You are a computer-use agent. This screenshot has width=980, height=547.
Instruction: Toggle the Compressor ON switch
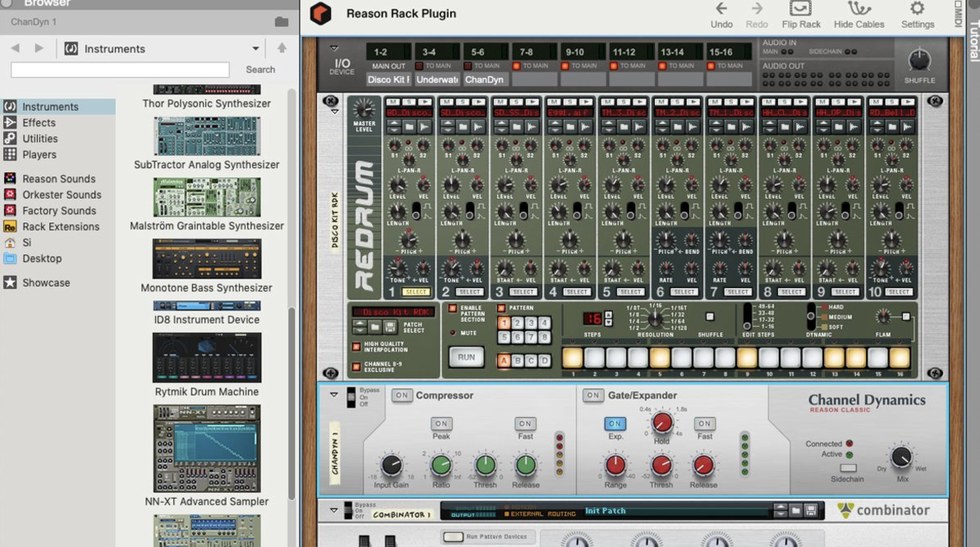(401, 396)
